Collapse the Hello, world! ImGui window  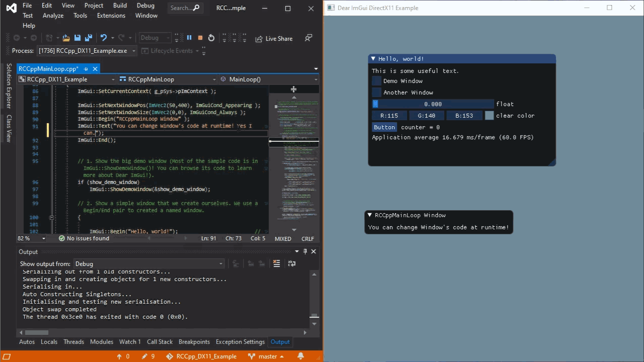pyautogui.click(x=373, y=59)
